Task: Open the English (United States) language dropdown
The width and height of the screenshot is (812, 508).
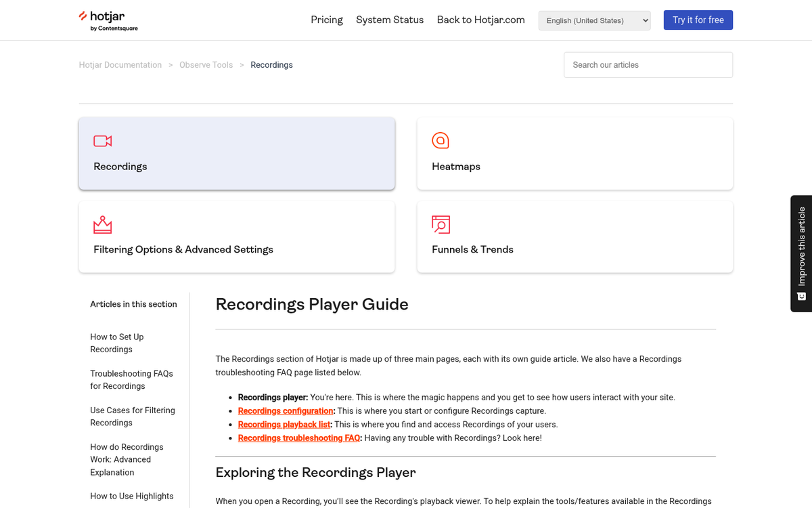Action: point(593,20)
